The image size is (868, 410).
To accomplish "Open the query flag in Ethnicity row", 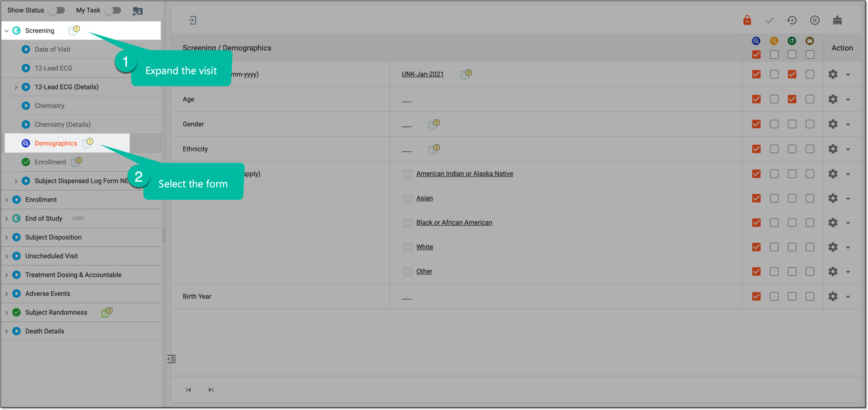I will (434, 149).
